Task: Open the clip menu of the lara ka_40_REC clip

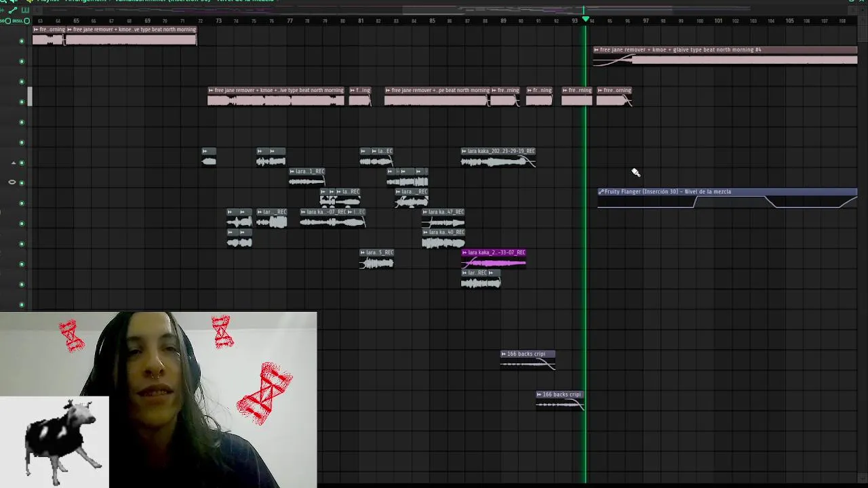Action: [425, 232]
